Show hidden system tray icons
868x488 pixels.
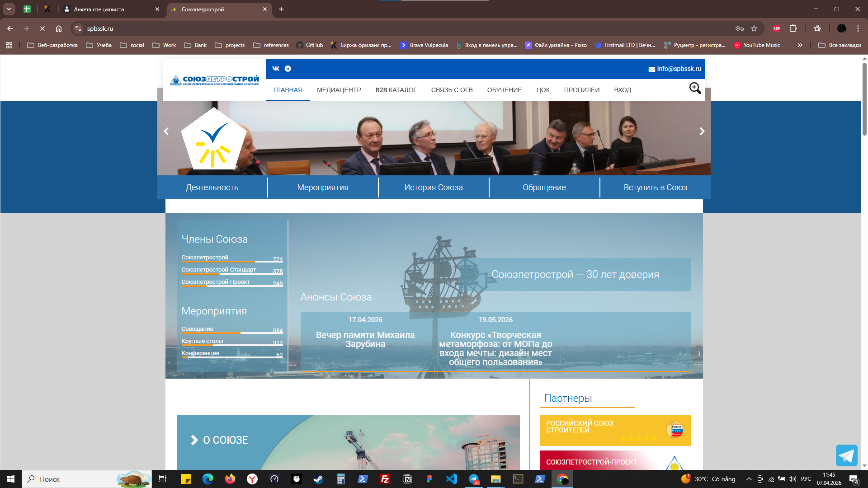pos(749,479)
